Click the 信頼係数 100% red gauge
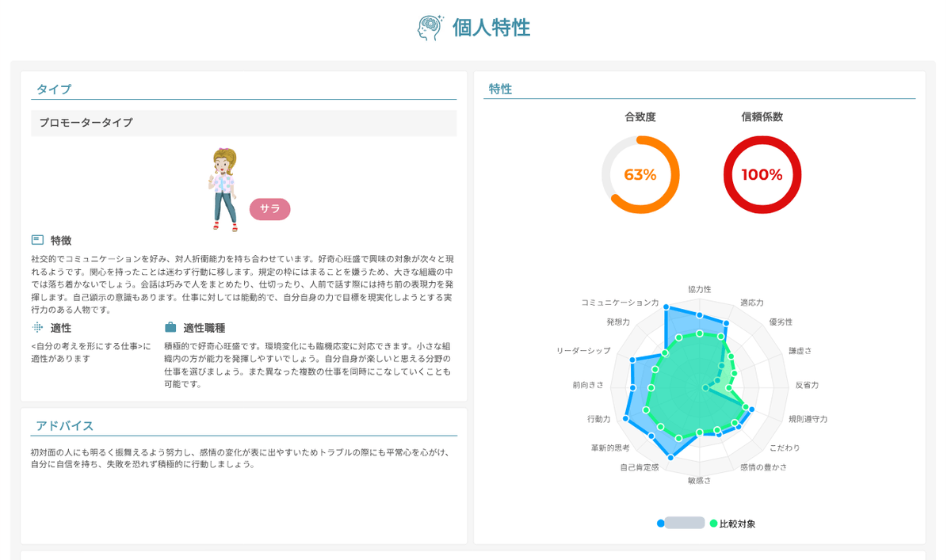Image resolution: width=951 pixels, height=560 pixels. 762,175
